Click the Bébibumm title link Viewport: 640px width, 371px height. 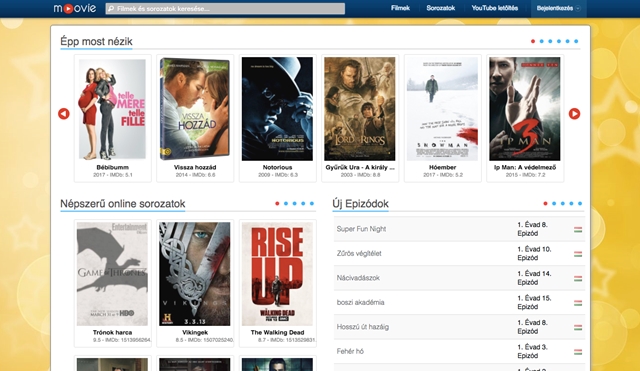[112, 167]
